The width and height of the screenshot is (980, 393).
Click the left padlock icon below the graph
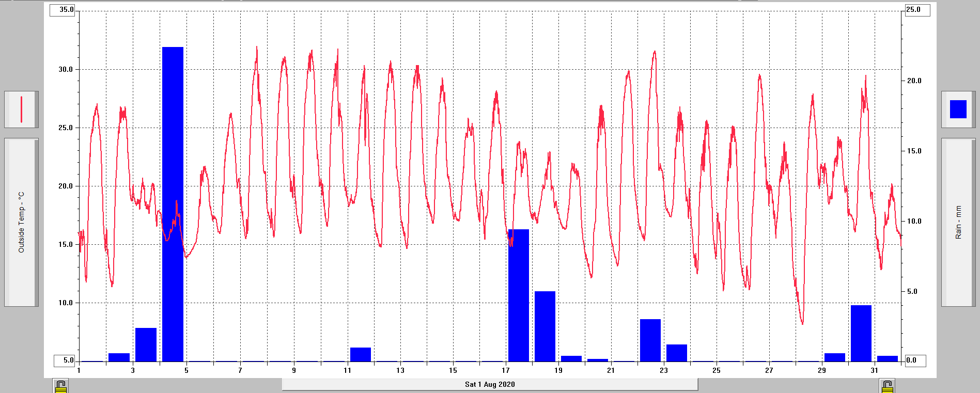click(60, 386)
